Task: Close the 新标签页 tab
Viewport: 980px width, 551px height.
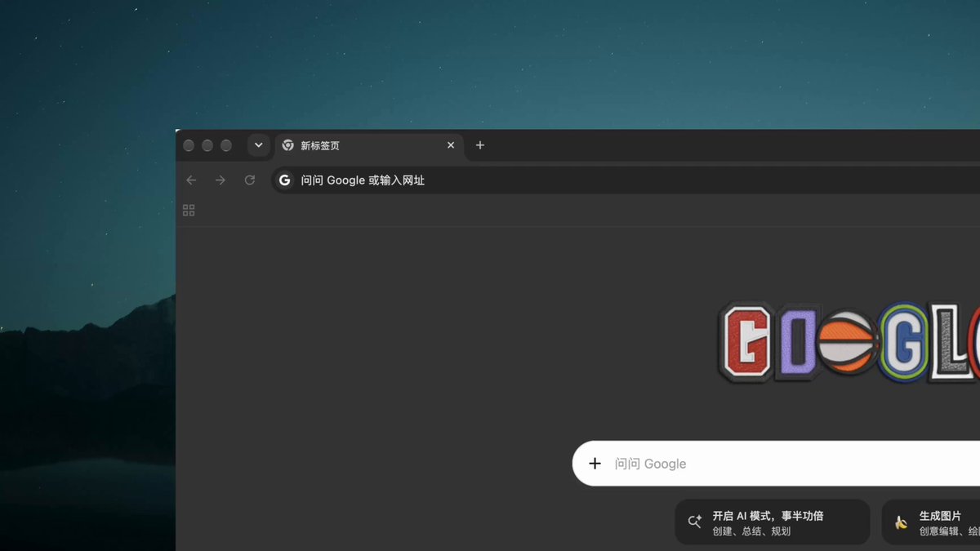Action: click(451, 145)
